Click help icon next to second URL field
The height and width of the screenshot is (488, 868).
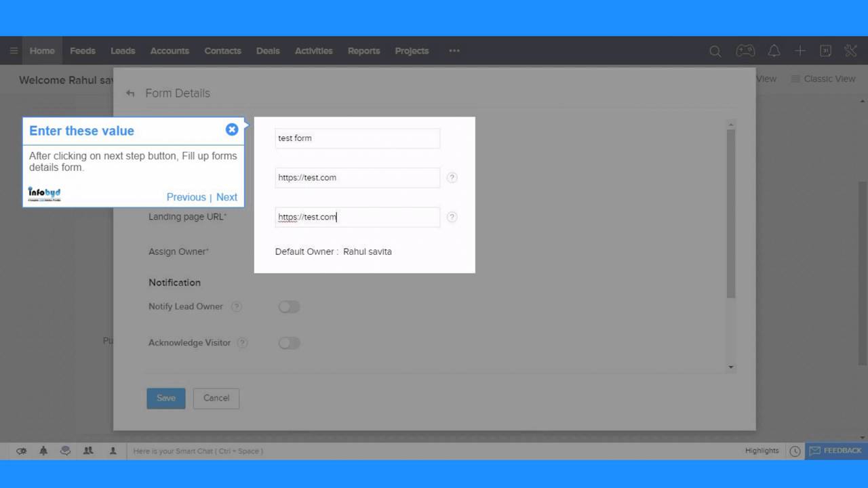point(452,178)
